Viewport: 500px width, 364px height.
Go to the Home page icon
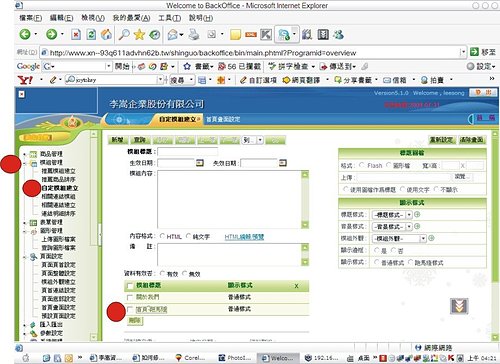pyautogui.click(x=106, y=34)
